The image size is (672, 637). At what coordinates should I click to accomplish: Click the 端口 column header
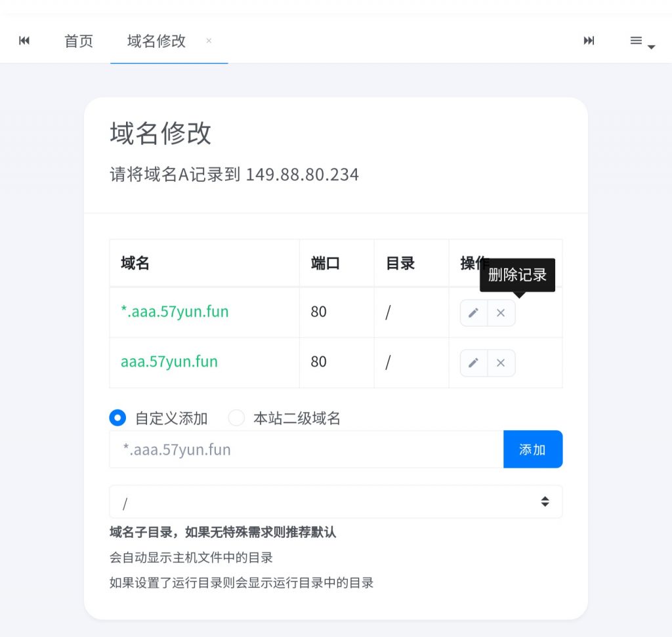point(325,263)
